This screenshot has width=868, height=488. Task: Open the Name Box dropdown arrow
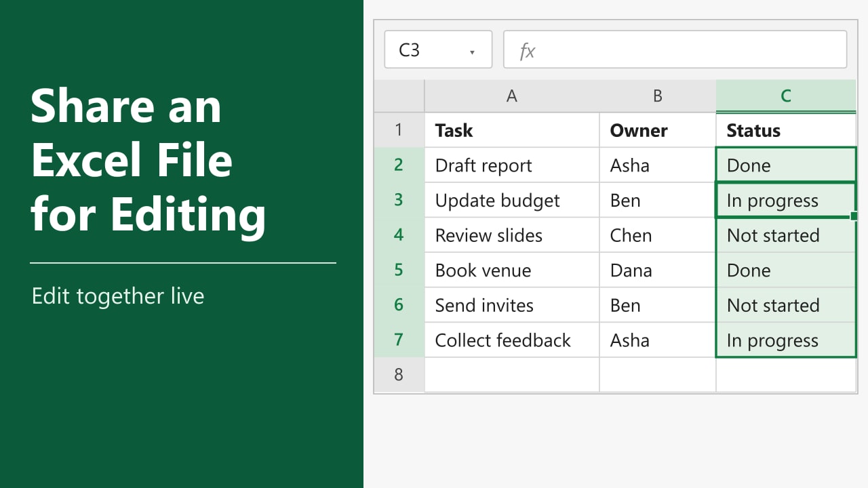click(x=472, y=52)
